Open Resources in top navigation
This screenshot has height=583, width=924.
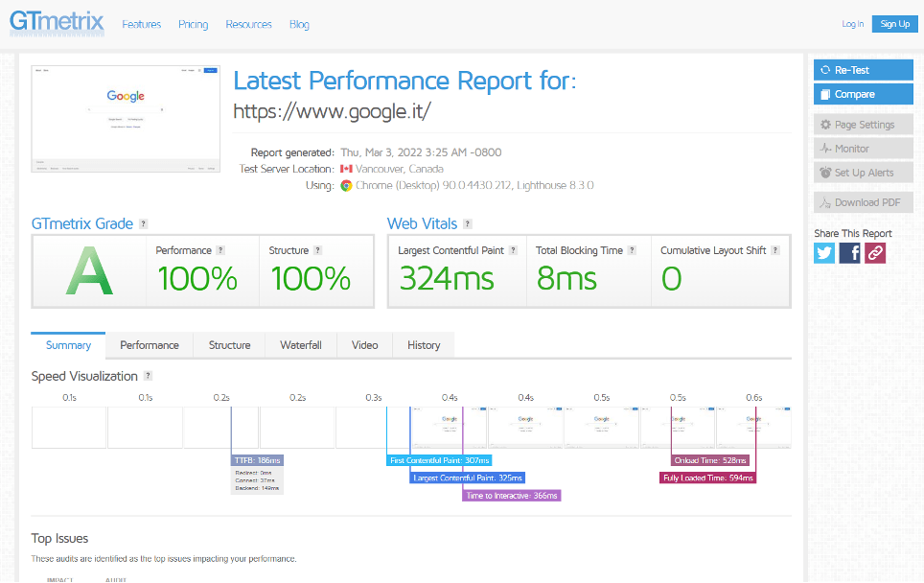tap(248, 24)
